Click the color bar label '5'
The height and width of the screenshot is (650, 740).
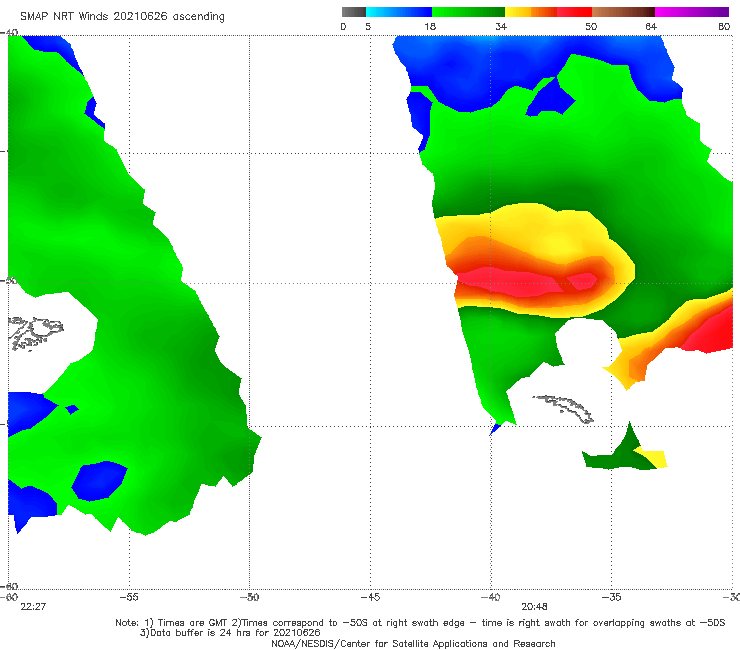tap(368, 26)
